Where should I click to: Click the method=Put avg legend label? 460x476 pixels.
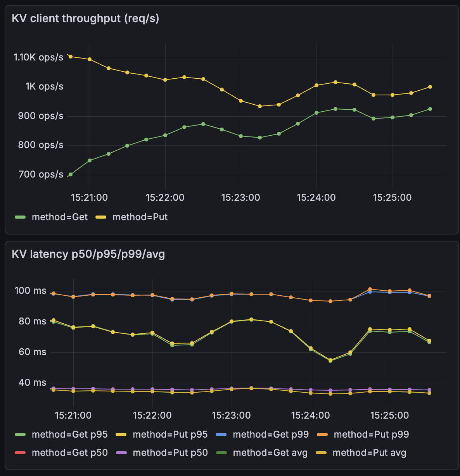click(369, 453)
